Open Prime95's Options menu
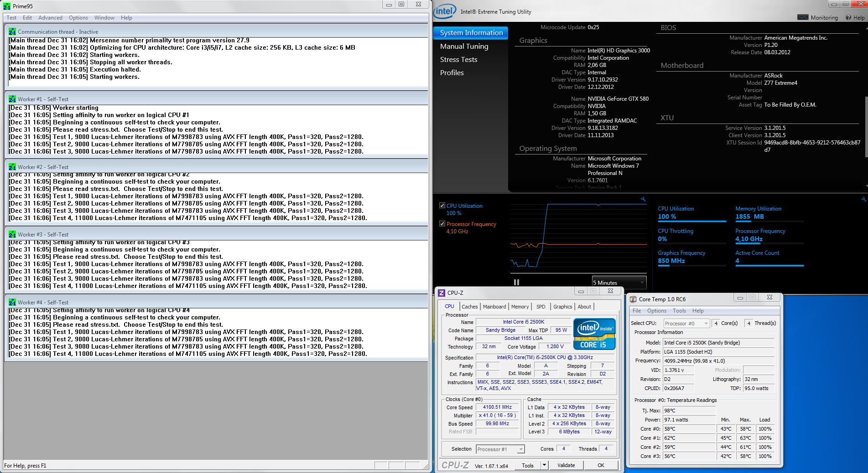This screenshot has height=473, width=868. click(x=78, y=18)
